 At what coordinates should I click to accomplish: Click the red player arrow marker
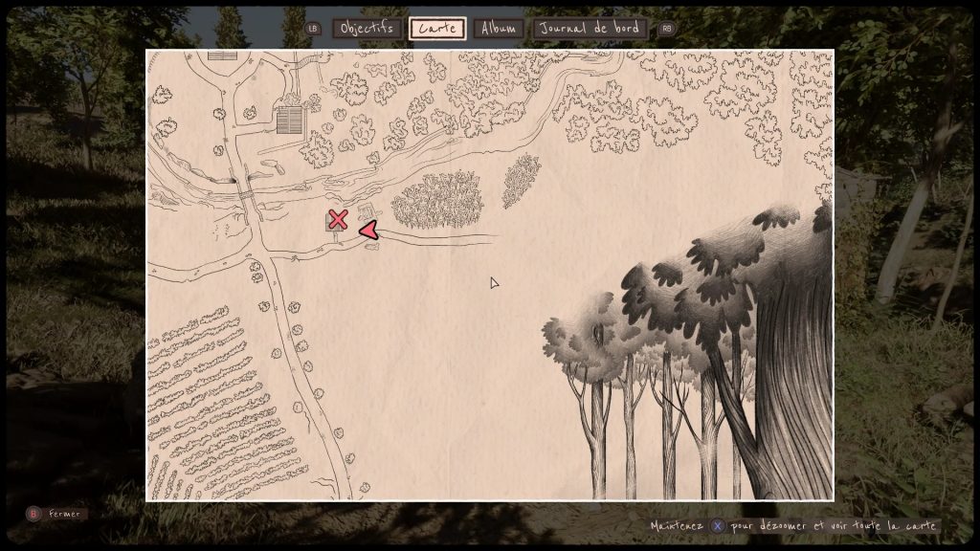[368, 231]
